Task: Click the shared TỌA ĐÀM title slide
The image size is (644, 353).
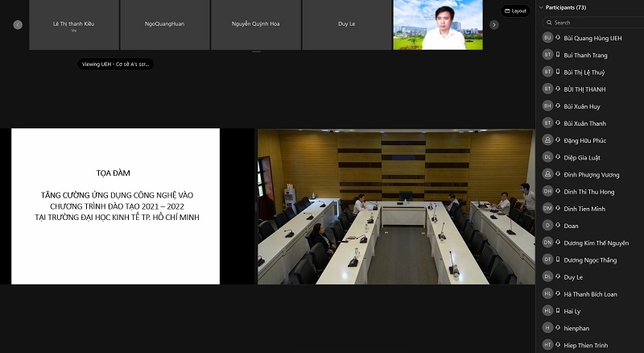Action: pos(115,206)
